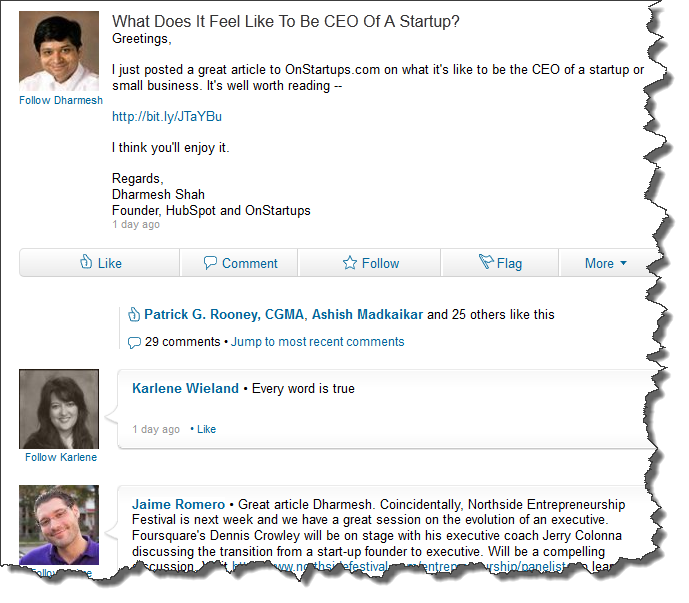This screenshot has height=603, width=689.
Task: Open Patrick G. Rooney, CGMA profile
Action: coord(224,314)
